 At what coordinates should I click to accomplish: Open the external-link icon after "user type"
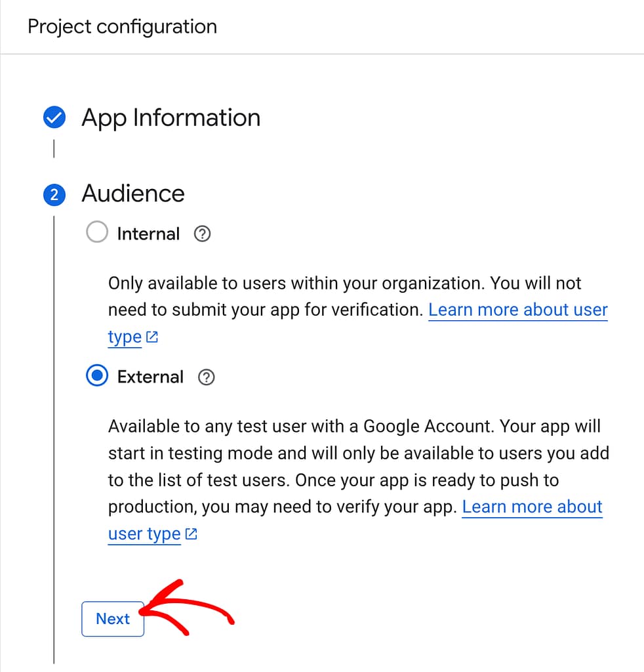click(x=190, y=534)
